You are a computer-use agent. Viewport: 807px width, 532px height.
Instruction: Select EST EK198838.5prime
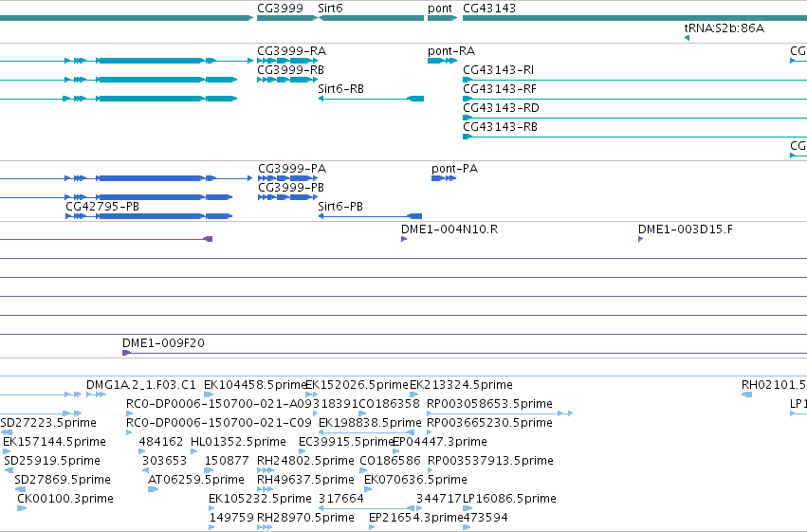coord(370,423)
